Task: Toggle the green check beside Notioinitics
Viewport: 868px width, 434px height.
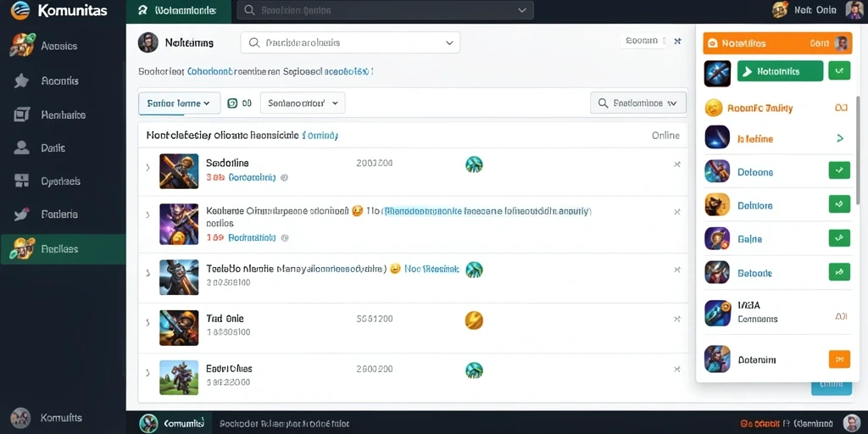Action: pyautogui.click(x=839, y=71)
